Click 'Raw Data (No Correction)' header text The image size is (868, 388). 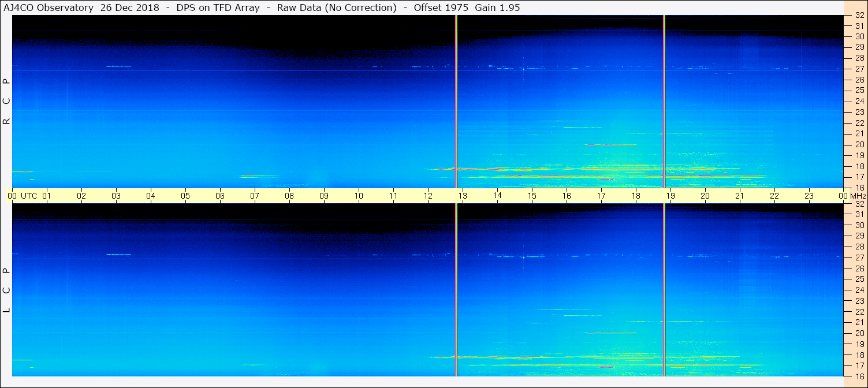click(337, 8)
